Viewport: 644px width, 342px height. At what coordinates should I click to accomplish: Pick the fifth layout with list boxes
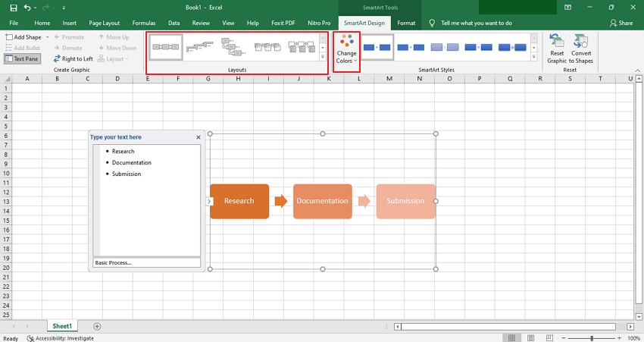(x=302, y=47)
